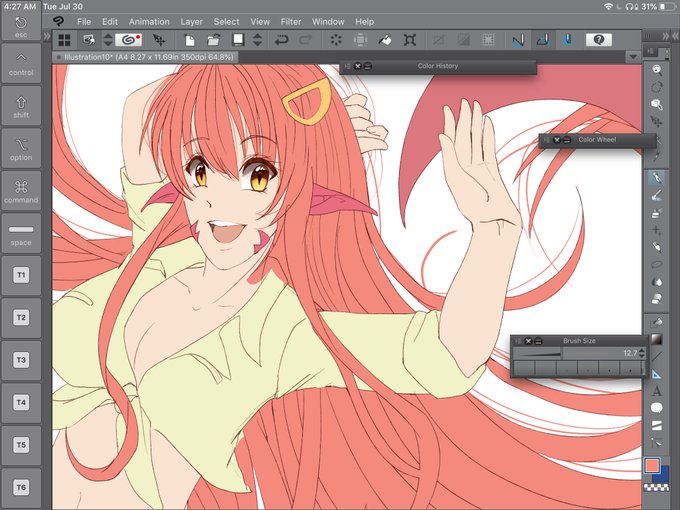Toggle snap to grid in command bar
This screenshot has width=680, height=510.
point(568,40)
